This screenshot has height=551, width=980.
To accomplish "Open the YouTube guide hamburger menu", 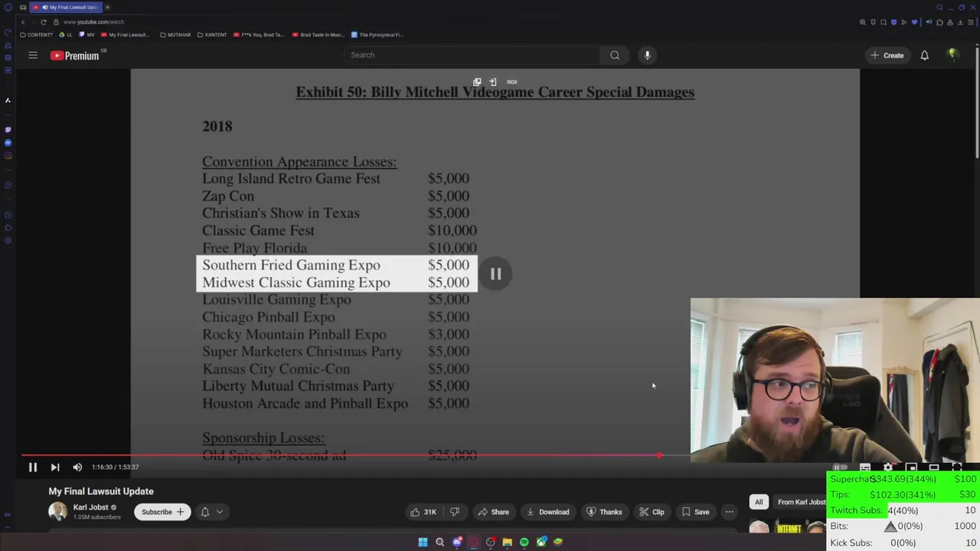I will click(33, 55).
